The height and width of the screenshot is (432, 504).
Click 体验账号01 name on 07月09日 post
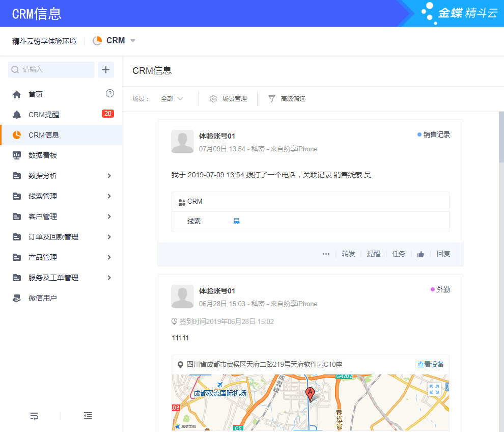pyautogui.click(x=217, y=137)
